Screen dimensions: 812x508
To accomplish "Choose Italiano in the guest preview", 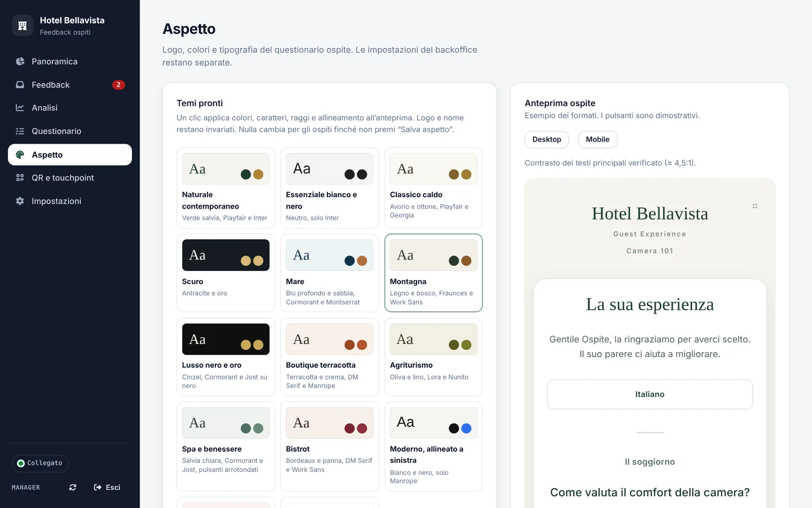I will (650, 394).
